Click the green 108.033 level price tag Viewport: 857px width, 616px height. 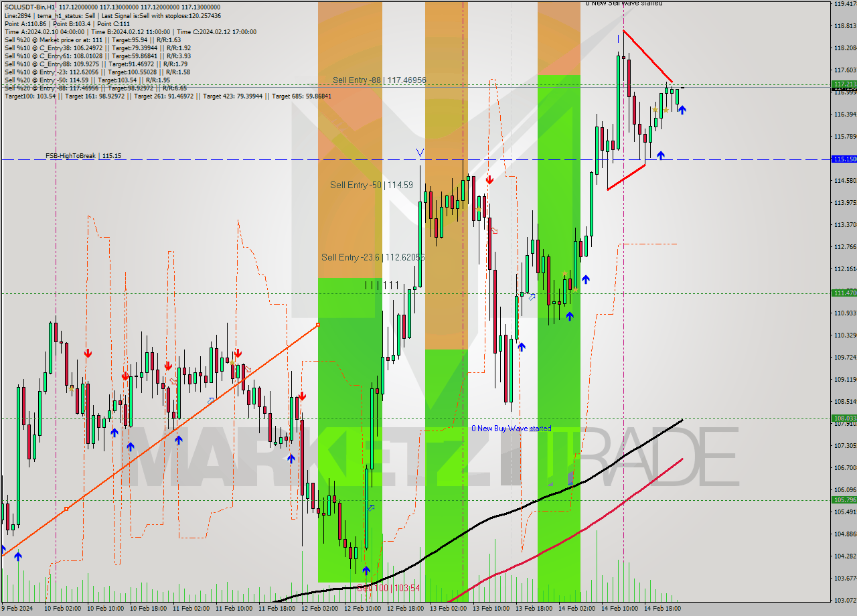[x=844, y=418]
